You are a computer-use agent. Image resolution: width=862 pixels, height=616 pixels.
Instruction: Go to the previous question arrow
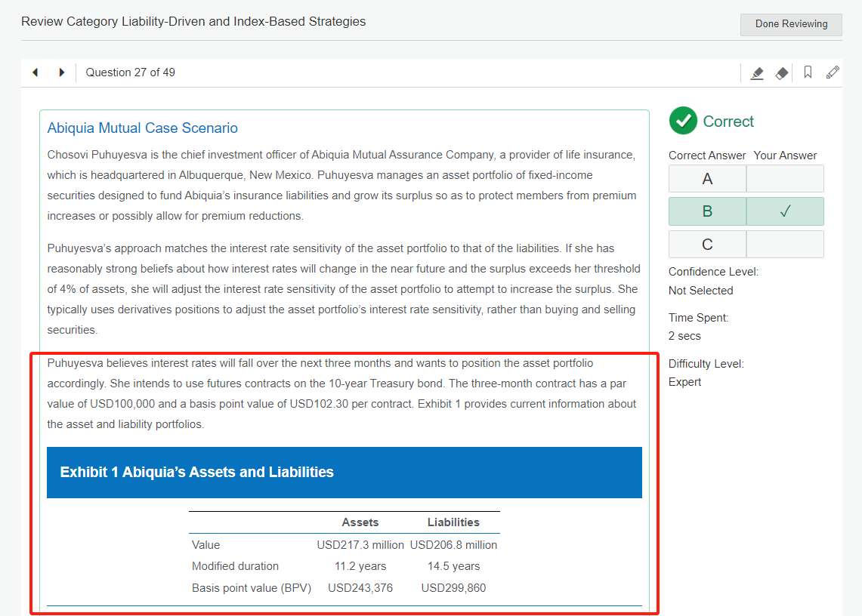click(x=35, y=72)
